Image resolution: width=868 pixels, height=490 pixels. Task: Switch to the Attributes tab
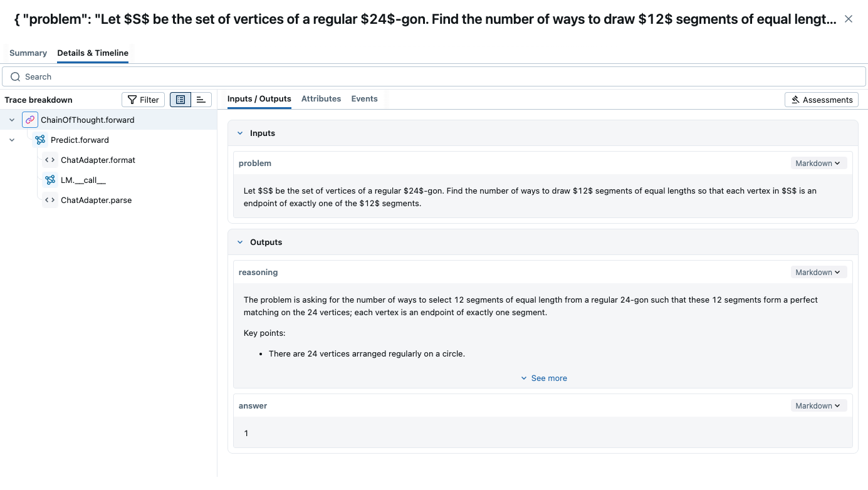(321, 98)
